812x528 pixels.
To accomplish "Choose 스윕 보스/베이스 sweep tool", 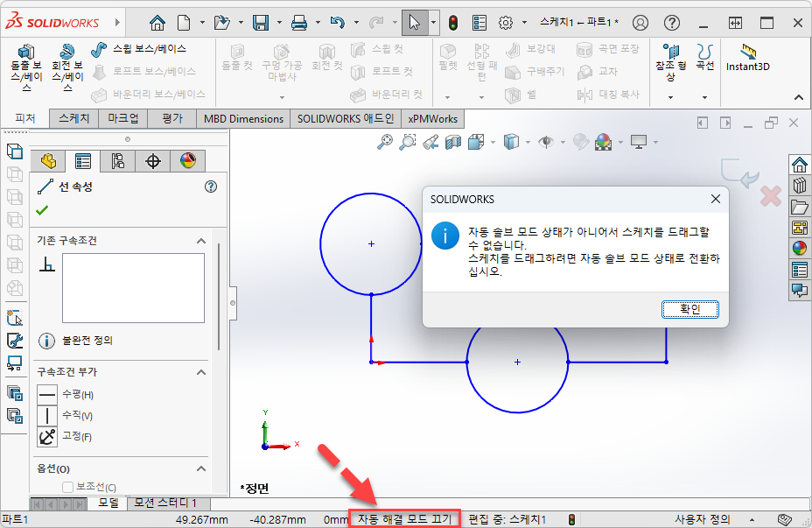I will click(x=139, y=49).
